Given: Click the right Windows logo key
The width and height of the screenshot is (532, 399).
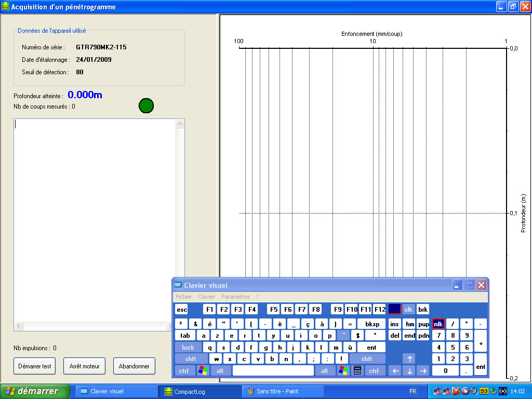Looking at the screenshot, I should tap(343, 370).
